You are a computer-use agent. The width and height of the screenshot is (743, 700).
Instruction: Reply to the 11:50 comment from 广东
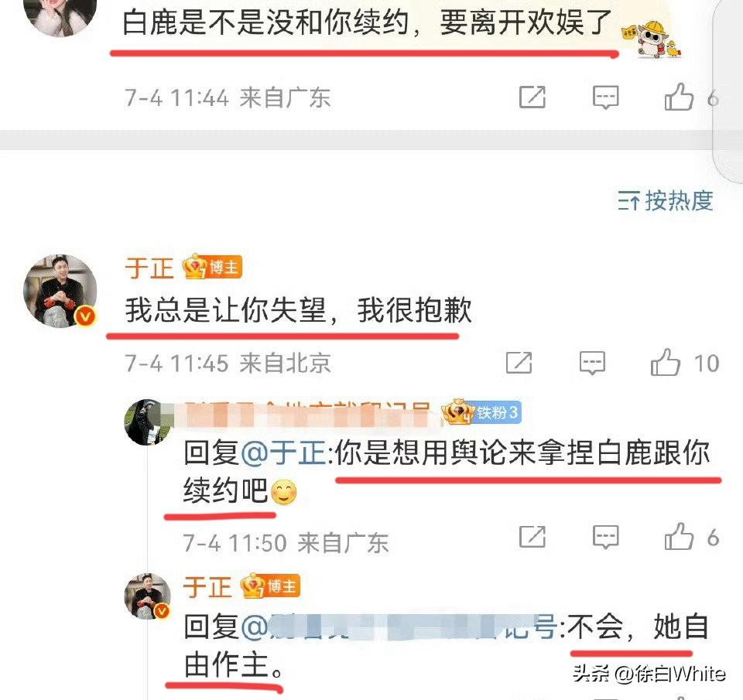point(605,537)
